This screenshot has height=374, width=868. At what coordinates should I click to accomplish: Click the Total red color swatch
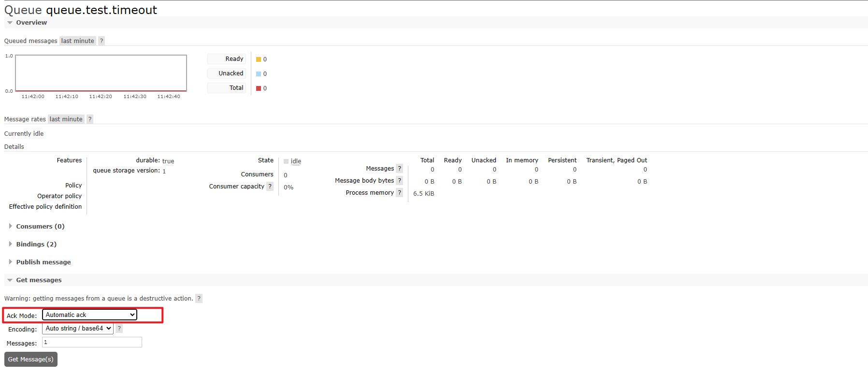pos(259,88)
